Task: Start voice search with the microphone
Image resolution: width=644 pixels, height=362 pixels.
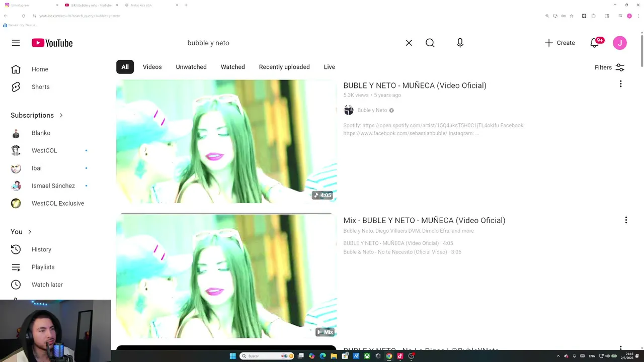Action: tap(460, 43)
